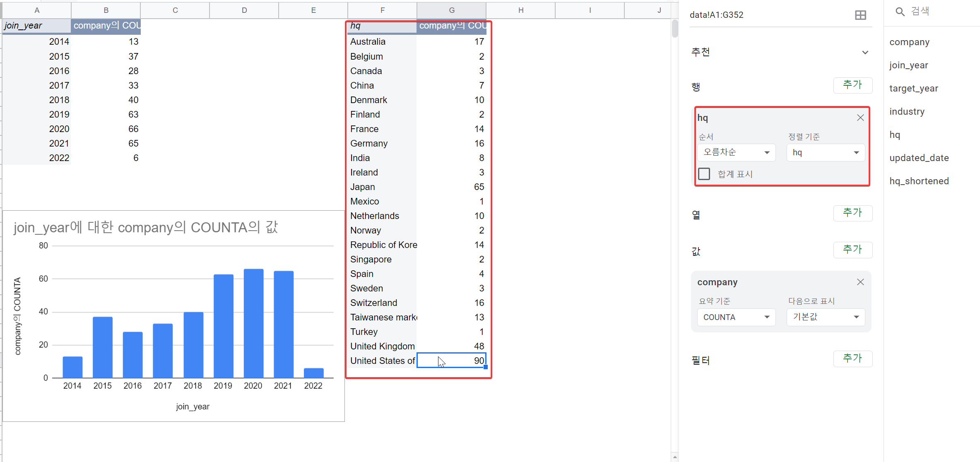Open the 기본값 show-as dropdown

tap(826, 317)
